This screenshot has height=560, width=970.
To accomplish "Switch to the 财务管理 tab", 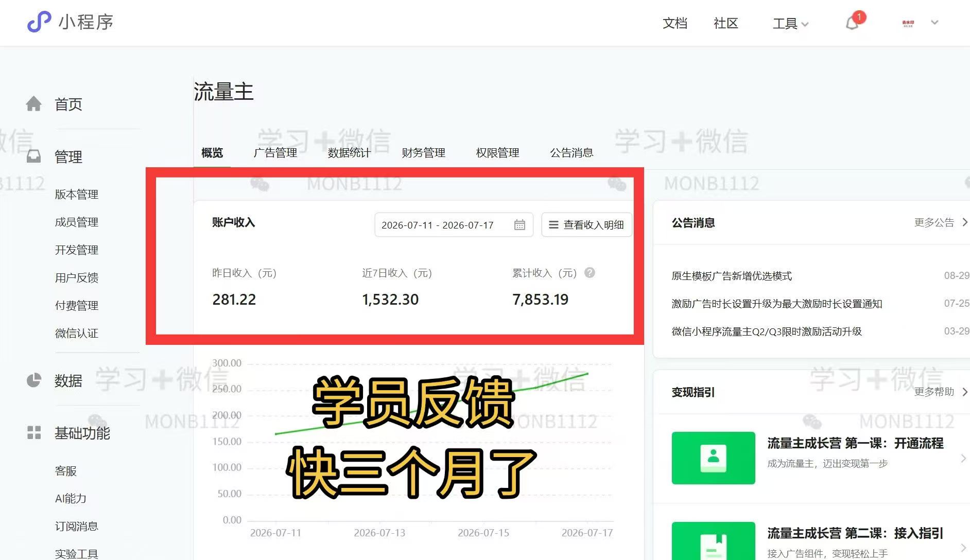I will click(x=424, y=153).
